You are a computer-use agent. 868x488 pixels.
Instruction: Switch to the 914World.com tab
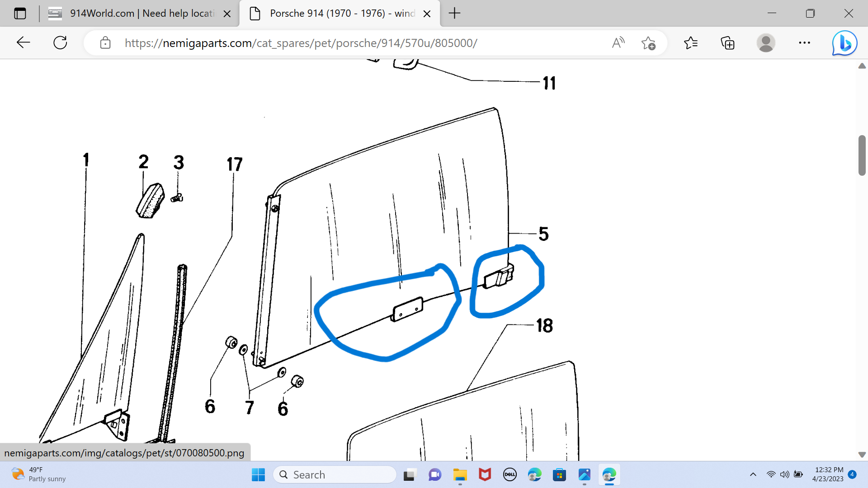click(x=136, y=14)
